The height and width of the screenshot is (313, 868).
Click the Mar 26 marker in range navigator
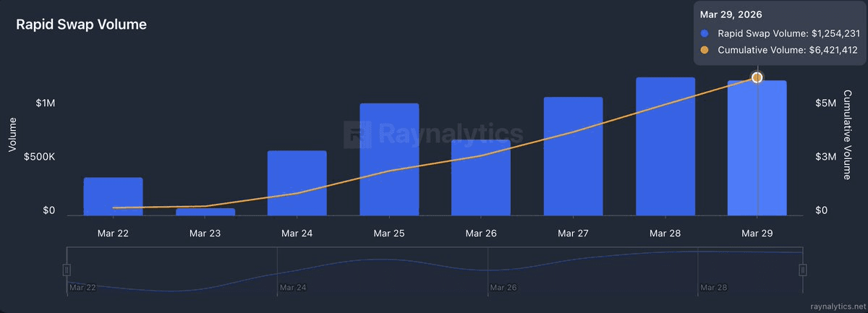(503, 287)
